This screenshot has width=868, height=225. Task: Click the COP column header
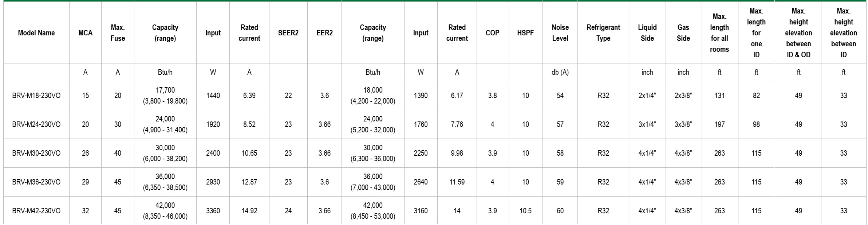pyautogui.click(x=492, y=33)
